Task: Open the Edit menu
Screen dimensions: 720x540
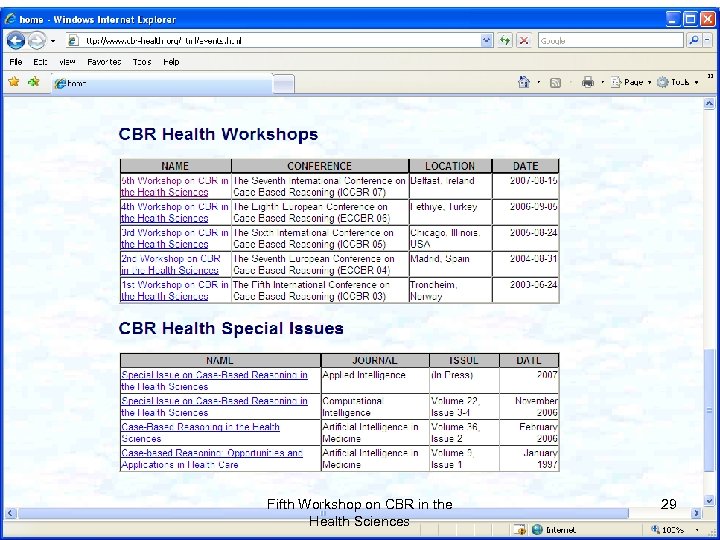Action: [40, 62]
